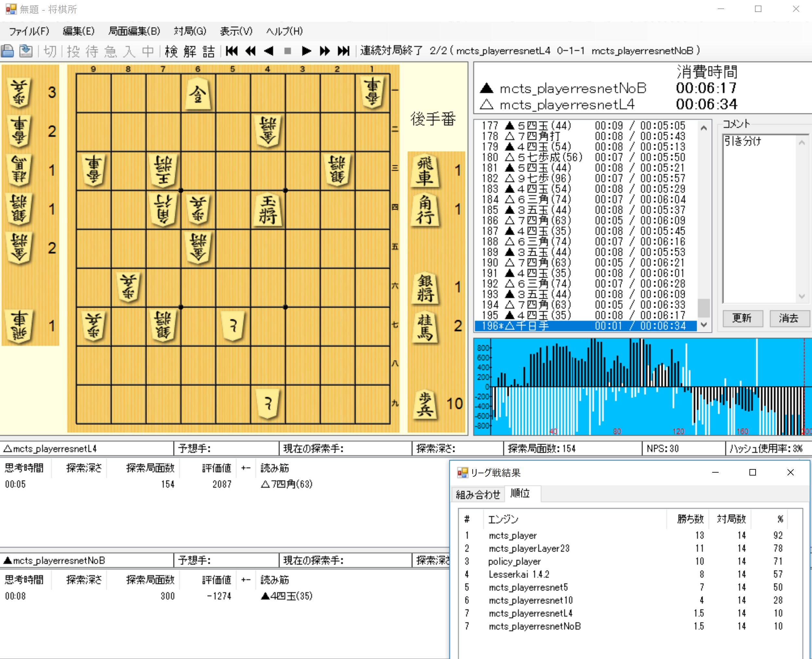The height and width of the screenshot is (659, 812).
Task: Step back one move with the back arrow
Action: [x=269, y=51]
